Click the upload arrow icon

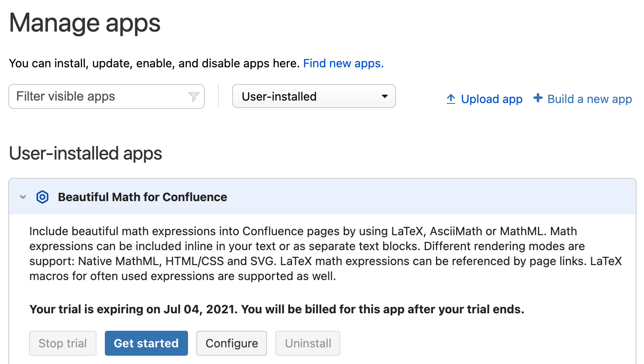451,99
